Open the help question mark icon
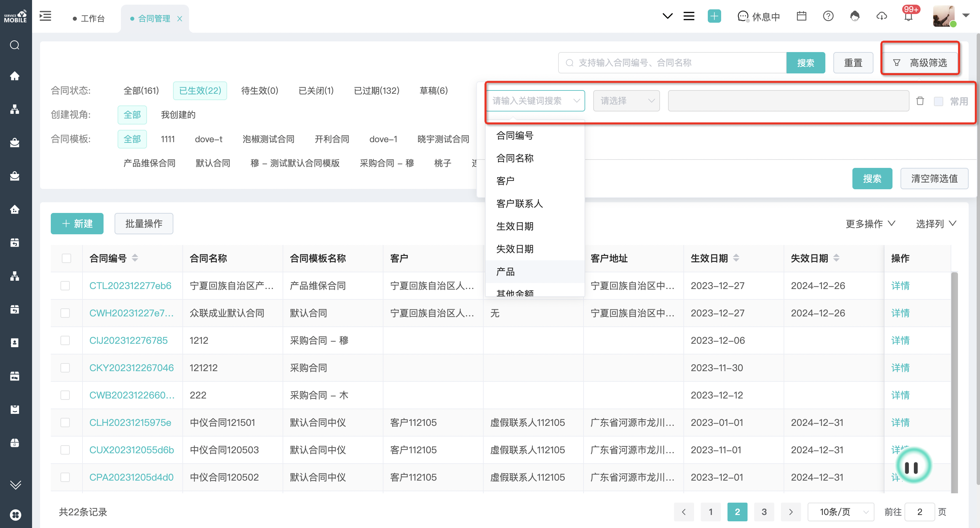 (x=828, y=16)
